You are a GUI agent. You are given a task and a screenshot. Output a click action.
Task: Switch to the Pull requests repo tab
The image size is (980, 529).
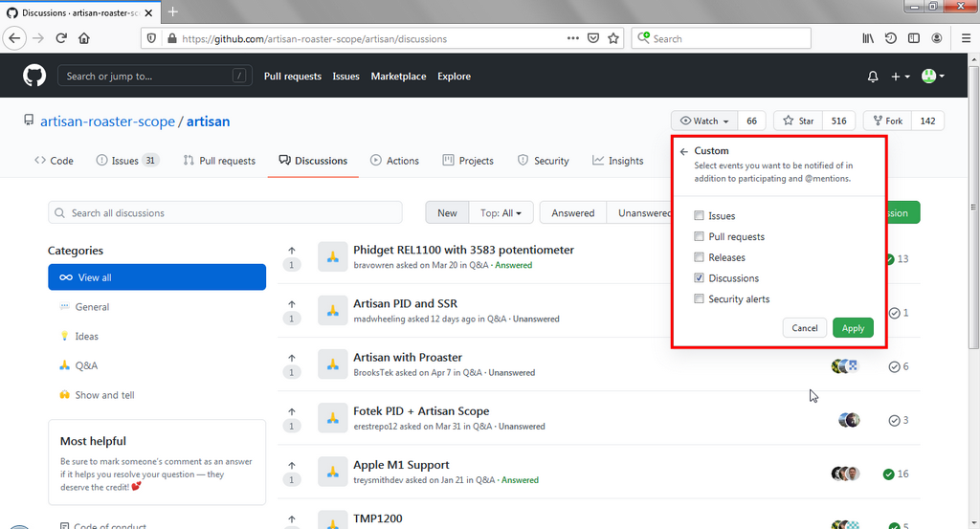(219, 161)
